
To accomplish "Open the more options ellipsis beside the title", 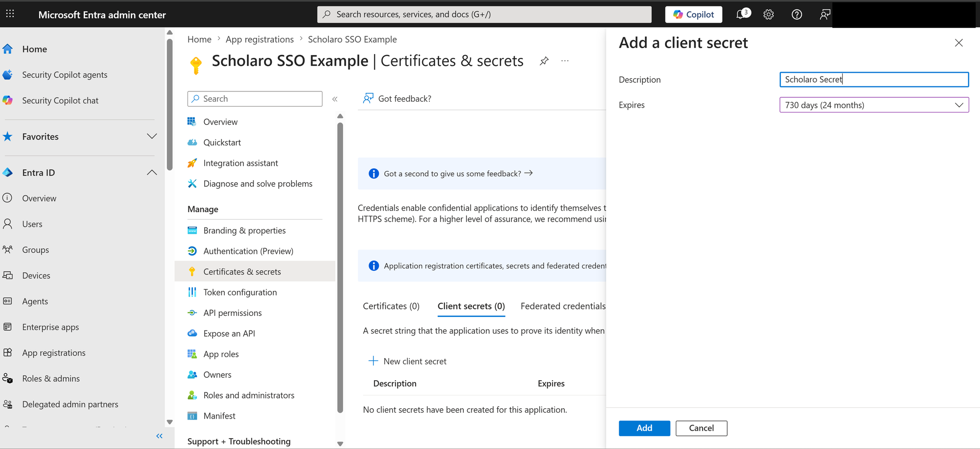I will click(x=565, y=61).
